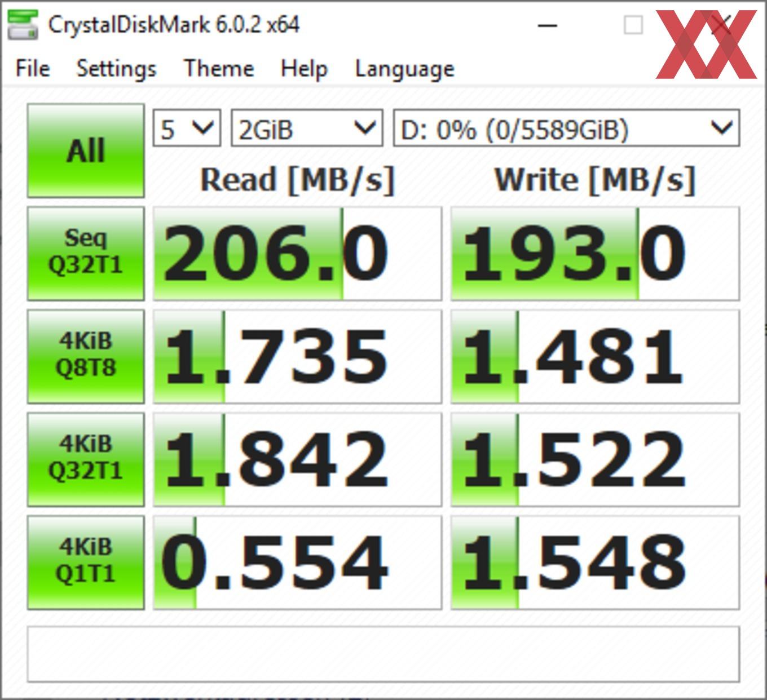
Task: Select the Seq write result 193.0
Action: [x=595, y=254]
